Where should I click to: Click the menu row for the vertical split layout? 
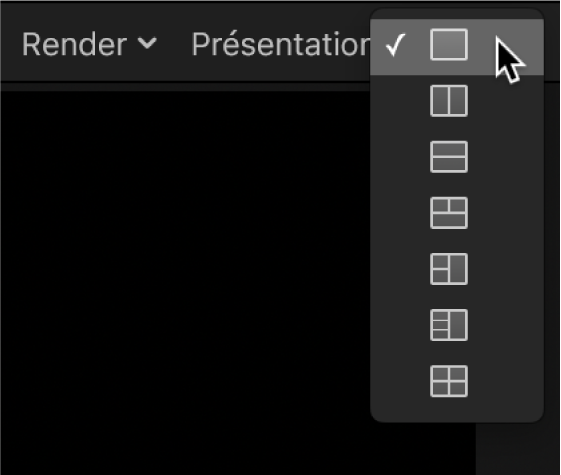point(457,101)
